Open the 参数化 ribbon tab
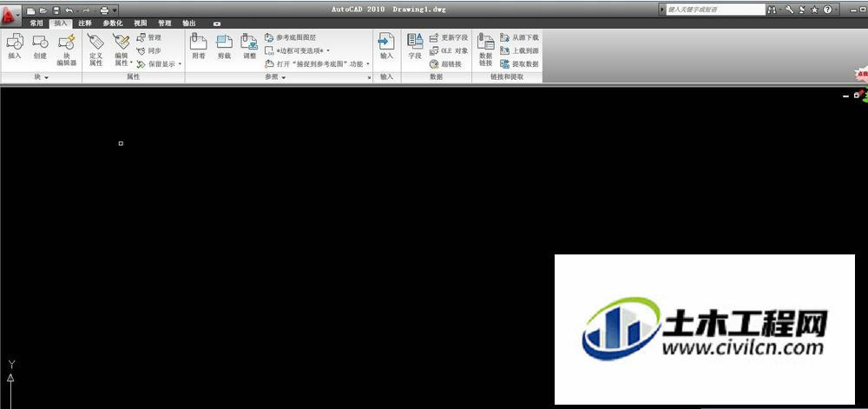The height and width of the screenshot is (409, 868). click(113, 23)
